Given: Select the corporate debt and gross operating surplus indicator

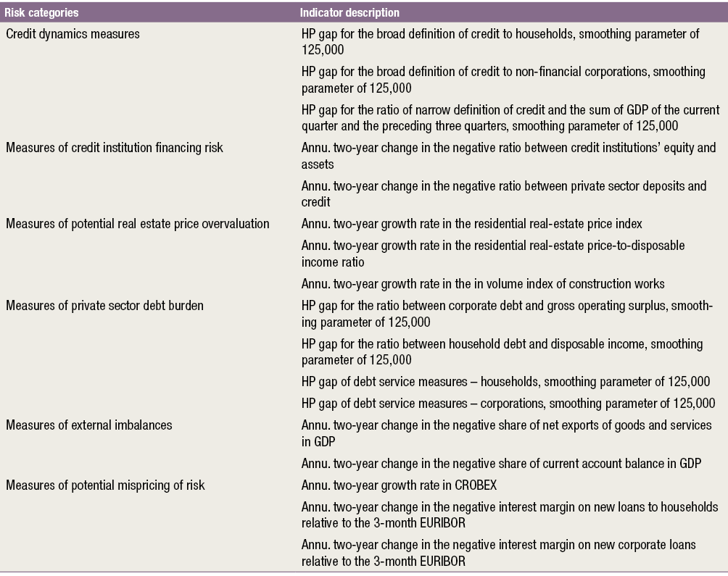Looking at the screenshot, I should 506,312.
